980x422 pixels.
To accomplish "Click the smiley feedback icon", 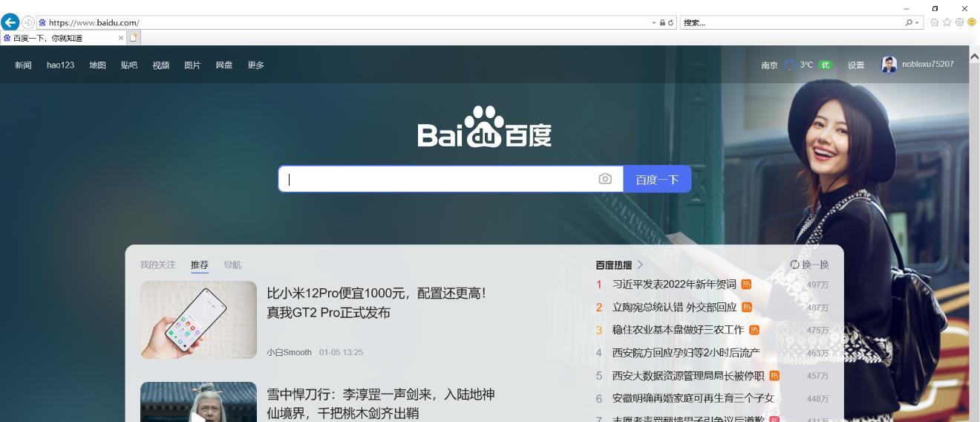I will tap(972, 22).
